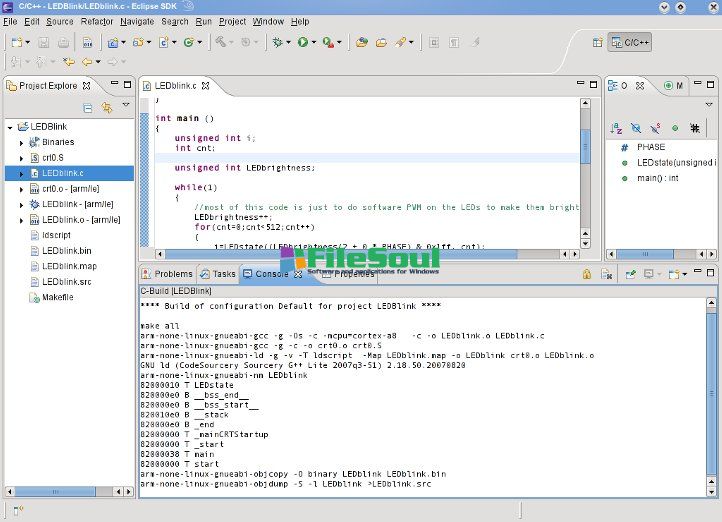
Task: Click the Open Perspective icon
Action: pyautogui.click(x=598, y=43)
